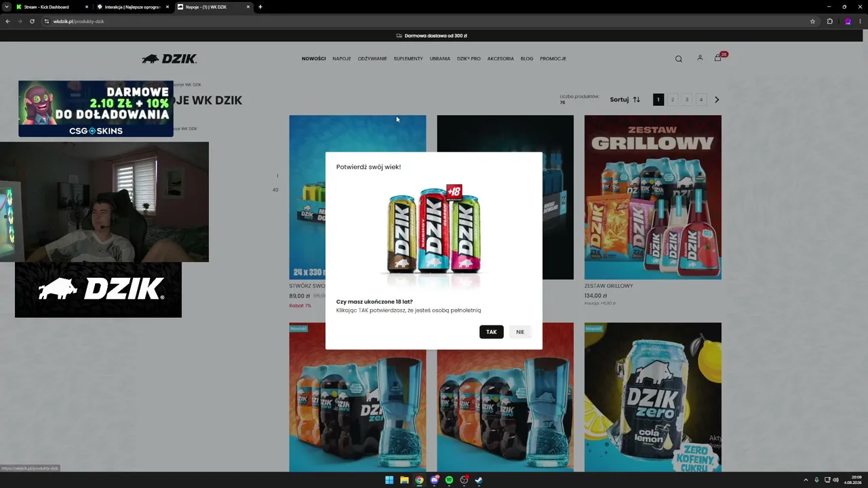Open the DZIK zero cola lemon product image
Image resolution: width=868 pixels, height=488 pixels.
[653, 397]
